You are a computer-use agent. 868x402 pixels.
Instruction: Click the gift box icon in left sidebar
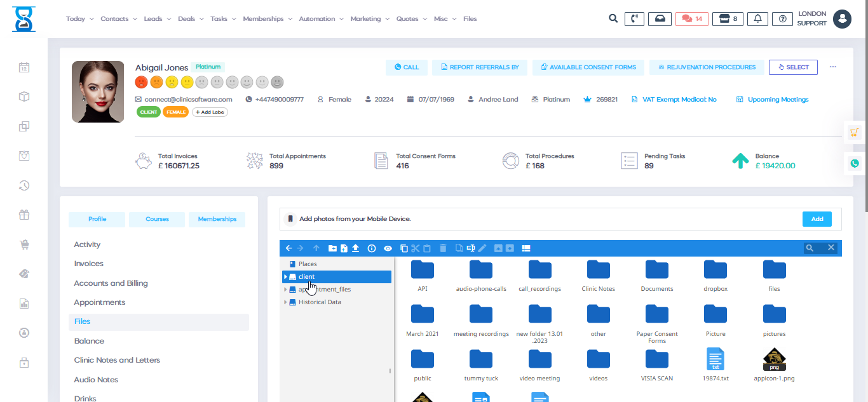tap(24, 215)
